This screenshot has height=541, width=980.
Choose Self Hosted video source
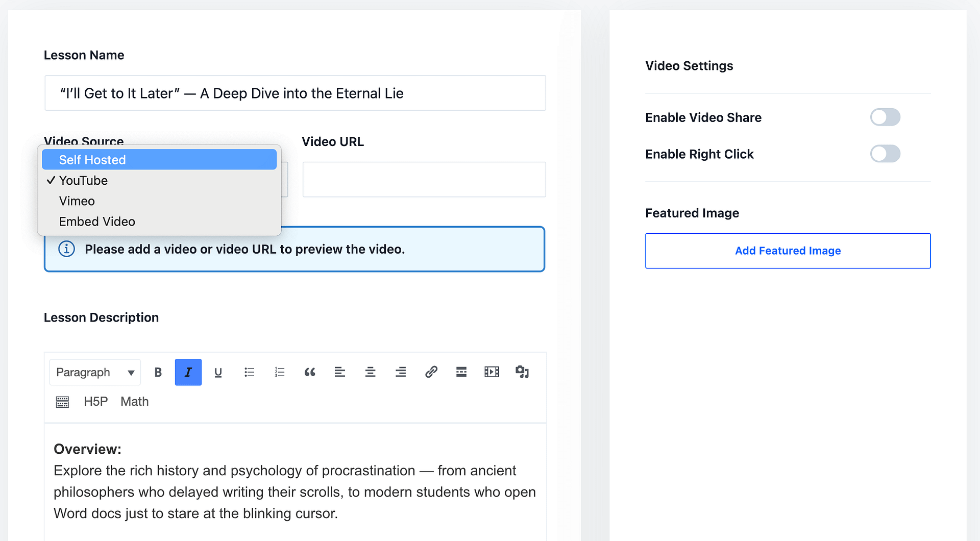pos(92,159)
